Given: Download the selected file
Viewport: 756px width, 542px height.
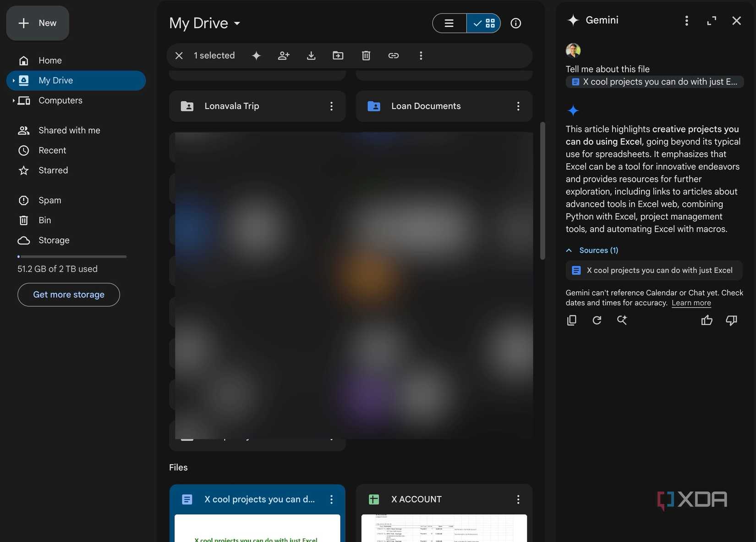Looking at the screenshot, I should coord(311,55).
